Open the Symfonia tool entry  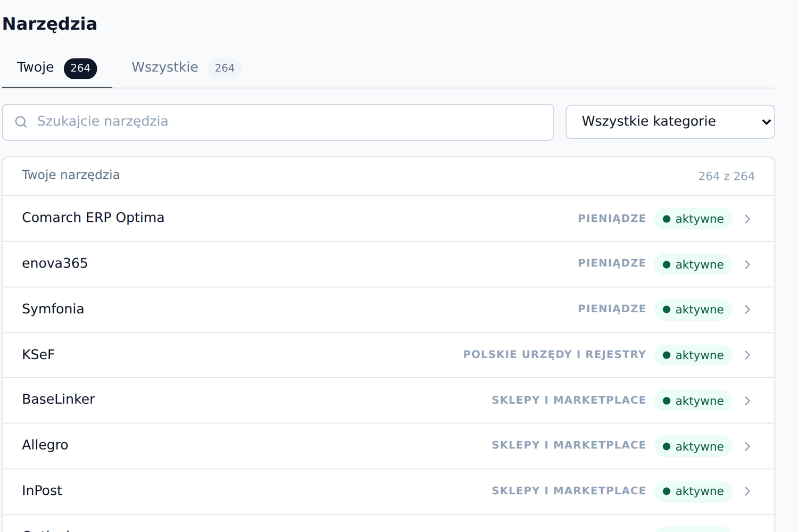388,310
